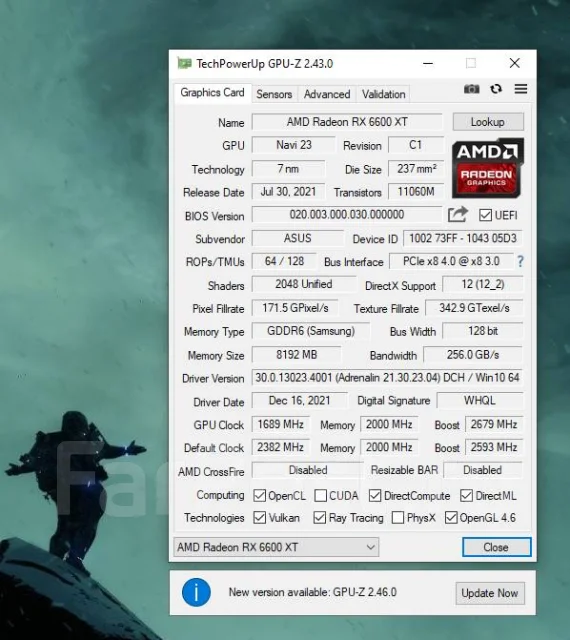Click the Boost value 2679 MHz

click(x=494, y=424)
